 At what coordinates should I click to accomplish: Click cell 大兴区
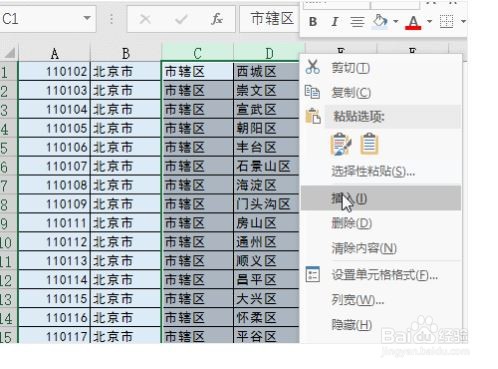click(266, 298)
